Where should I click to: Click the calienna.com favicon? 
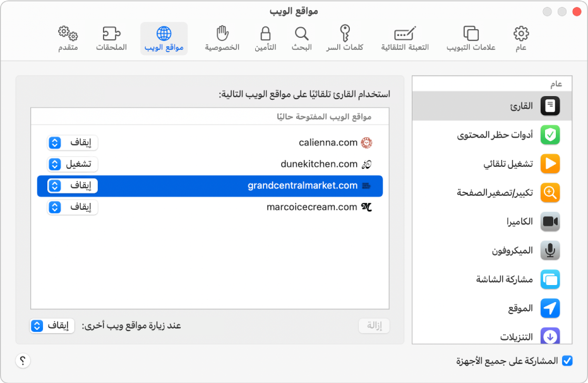pos(366,143)
